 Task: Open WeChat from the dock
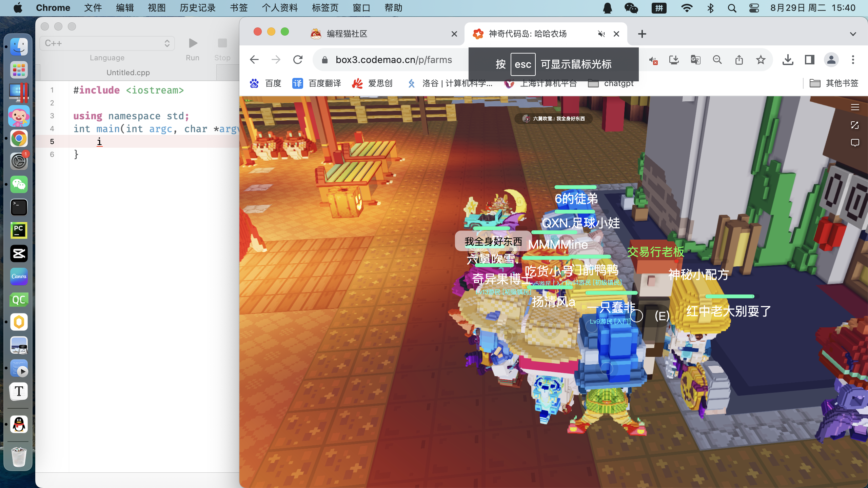click(19, 184)
